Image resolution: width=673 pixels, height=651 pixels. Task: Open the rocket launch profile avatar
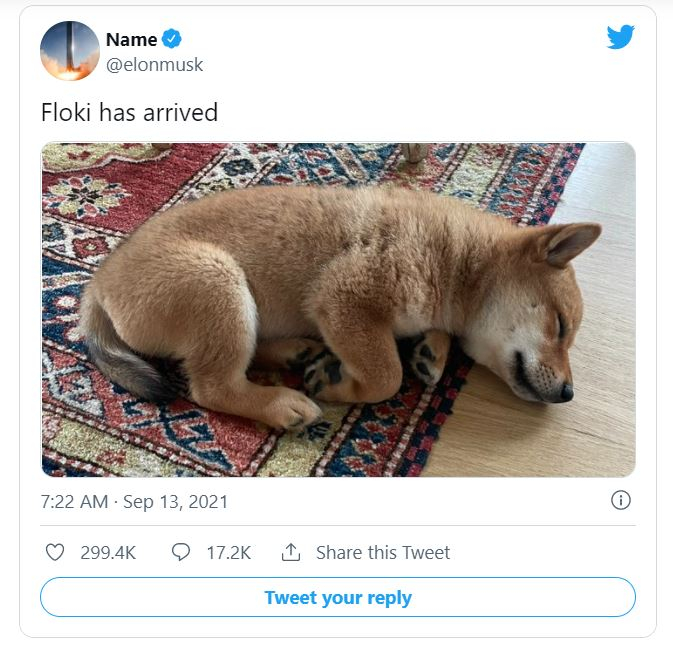70,51
